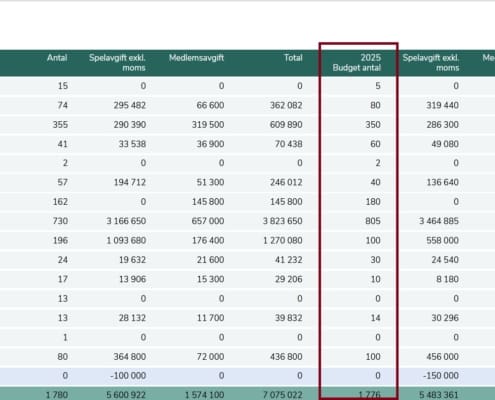Select the Antal total 1 780
The image size is (495, 400).
tap(57, 395)
